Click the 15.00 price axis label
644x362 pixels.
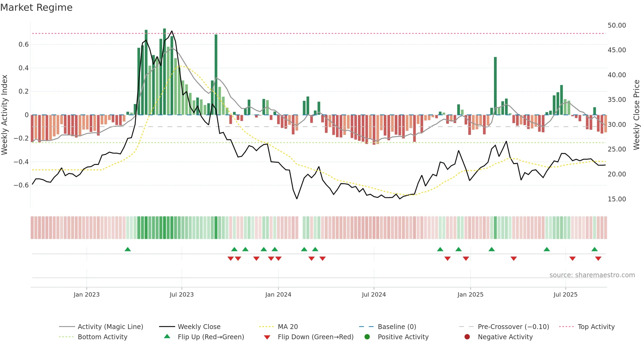[617, 199]
